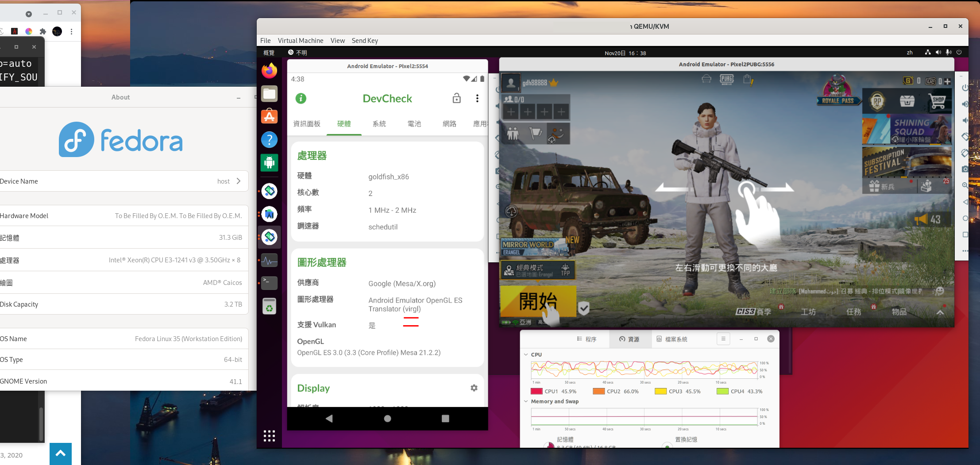Click CPU4 green color swatch
This screenshot has width=980, height=465.
(722, 391)
